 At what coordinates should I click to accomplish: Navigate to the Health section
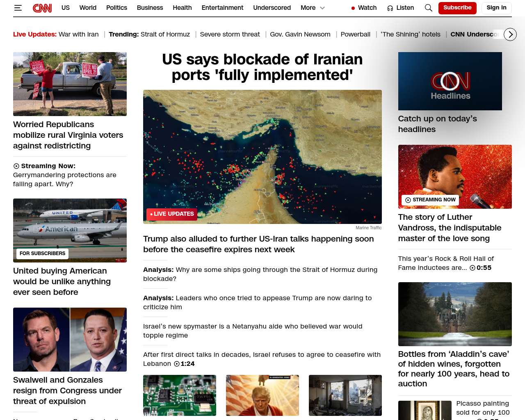point(182,8)
